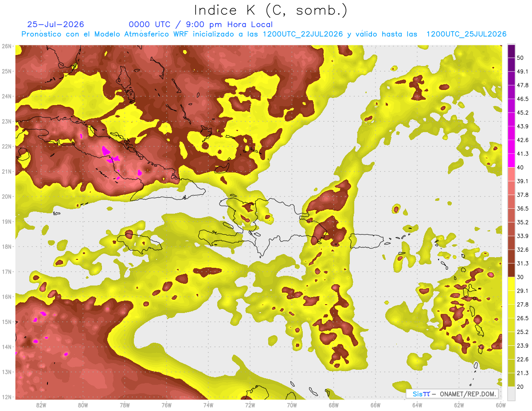Pick the dark purple swatch atop the colorbar
Image resolution: width=532 pixels, height=411 pixels.
click(x=511, y=51)
